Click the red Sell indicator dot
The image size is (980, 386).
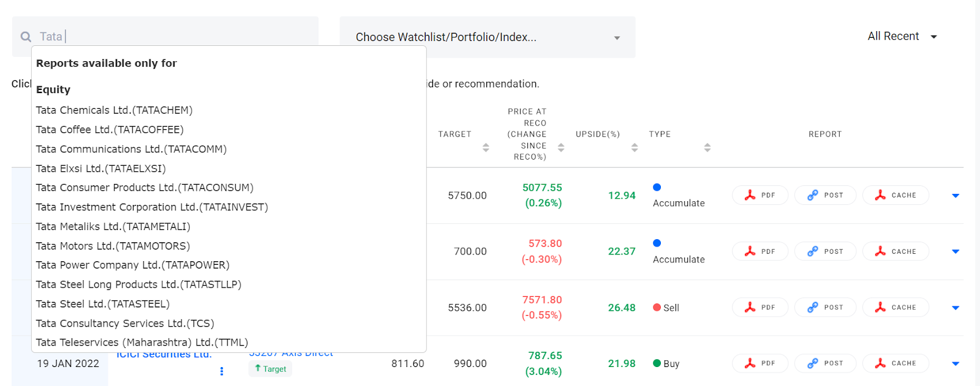click(657, 308)
